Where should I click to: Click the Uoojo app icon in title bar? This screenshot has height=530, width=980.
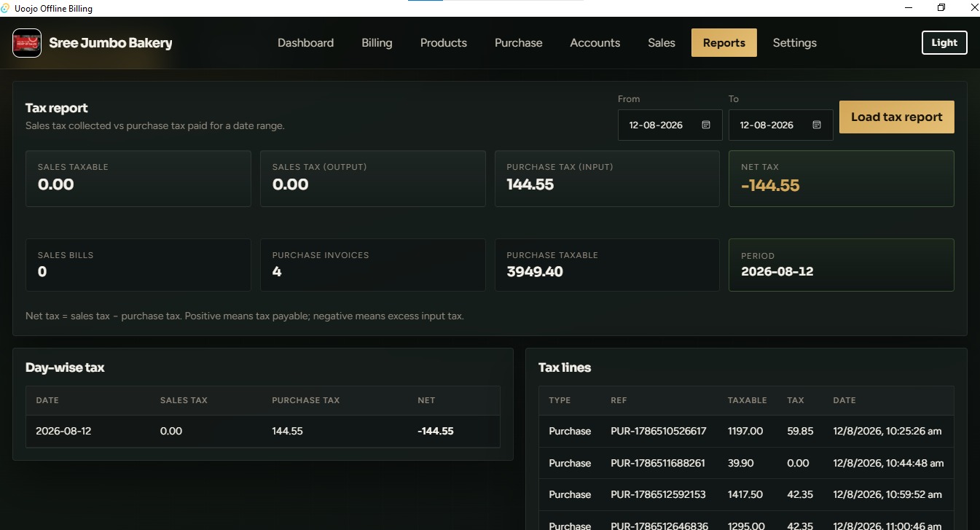(6, 8)
